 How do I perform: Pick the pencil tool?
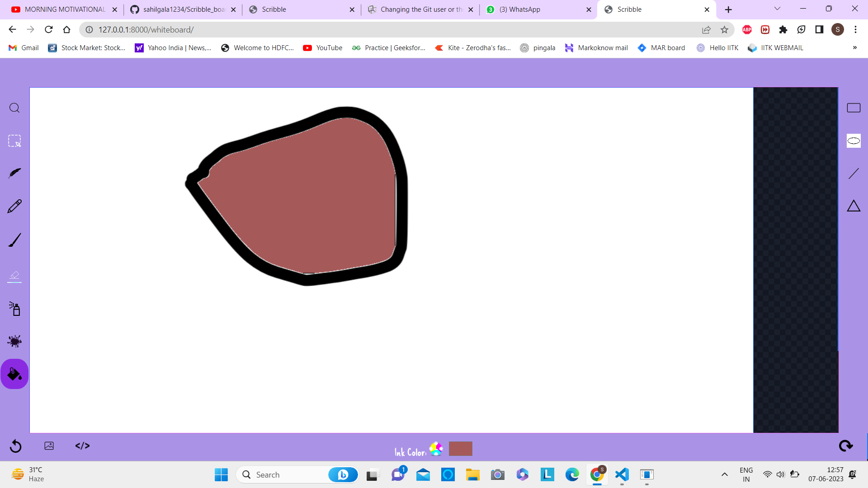click(14, 206)
